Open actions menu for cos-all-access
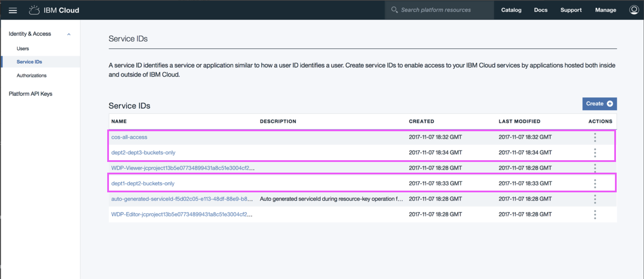Image resolution: width=644 pixels, height=279 pixels. coord(595,137)
